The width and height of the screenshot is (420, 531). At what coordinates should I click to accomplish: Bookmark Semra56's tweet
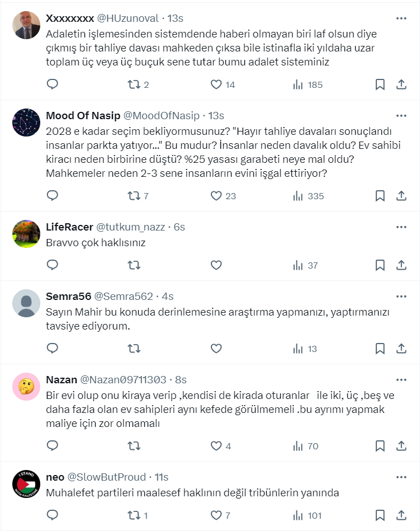[380, 349]
